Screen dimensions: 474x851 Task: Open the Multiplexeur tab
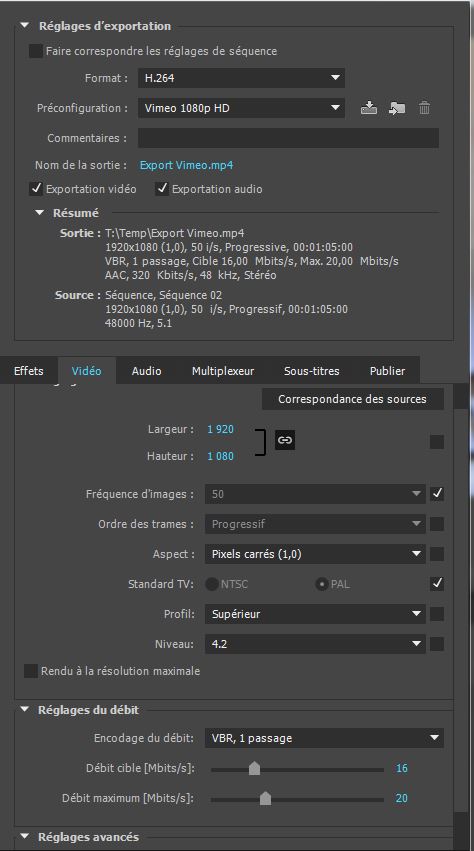[x=223, y=371]
